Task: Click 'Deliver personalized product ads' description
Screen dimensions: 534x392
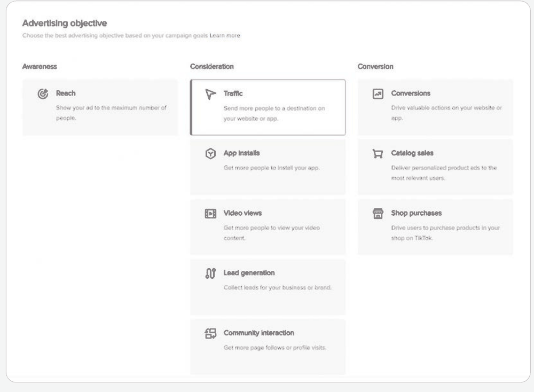Action: point(444,173)
